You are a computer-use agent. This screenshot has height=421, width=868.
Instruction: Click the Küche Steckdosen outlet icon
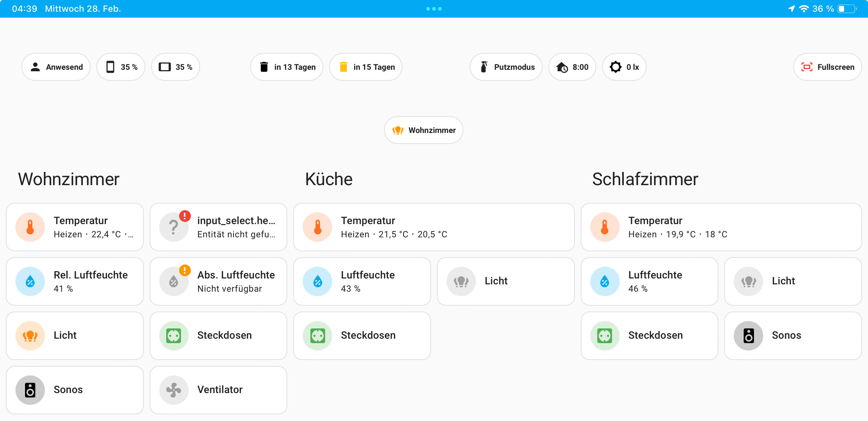(x=317, y=335)
